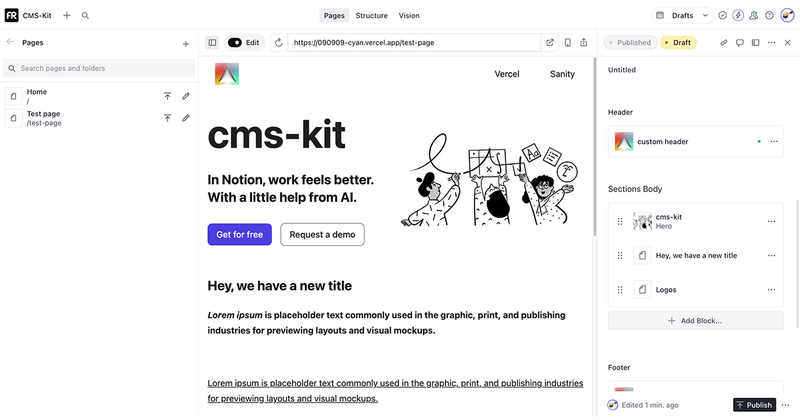Screen dimensions: 800x420
Task: Click the Publish button
Action: (754, 405)
